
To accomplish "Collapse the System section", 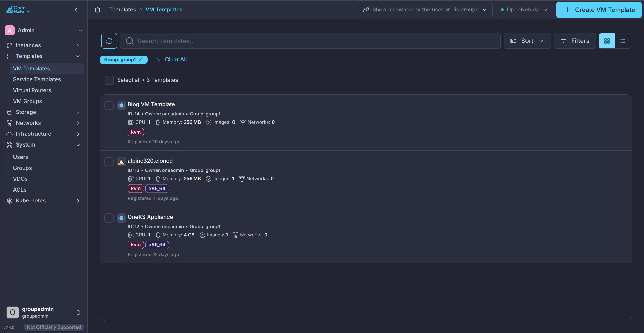I will pyautogui.click(x=78, y=145).
